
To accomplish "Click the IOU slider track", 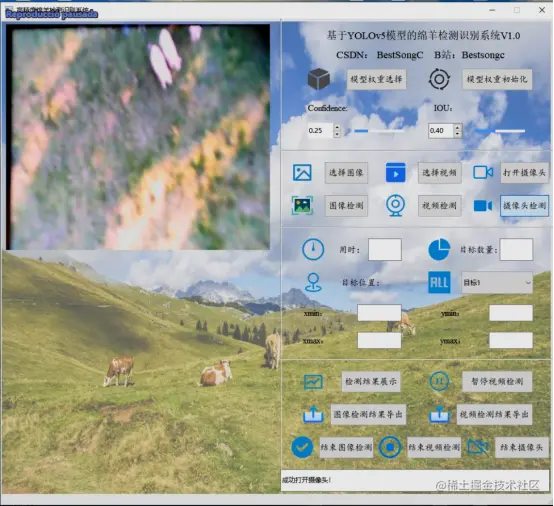I will [500, 131].
